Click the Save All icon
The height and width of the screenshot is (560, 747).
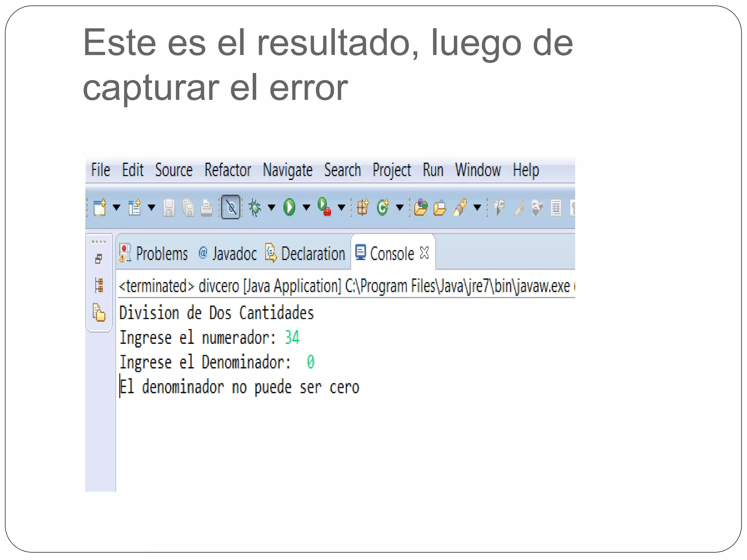pos(188,208)
